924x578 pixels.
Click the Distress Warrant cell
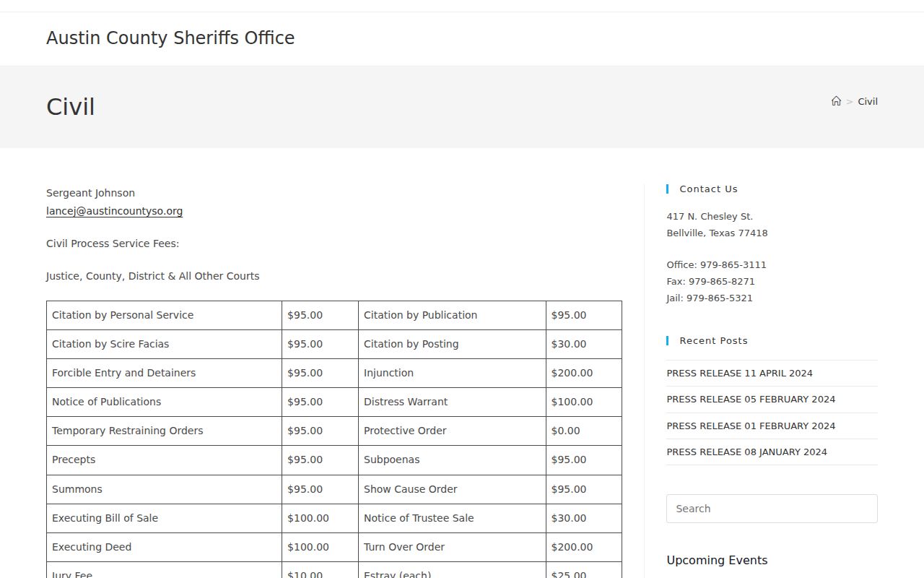click(x=452, y=402)
